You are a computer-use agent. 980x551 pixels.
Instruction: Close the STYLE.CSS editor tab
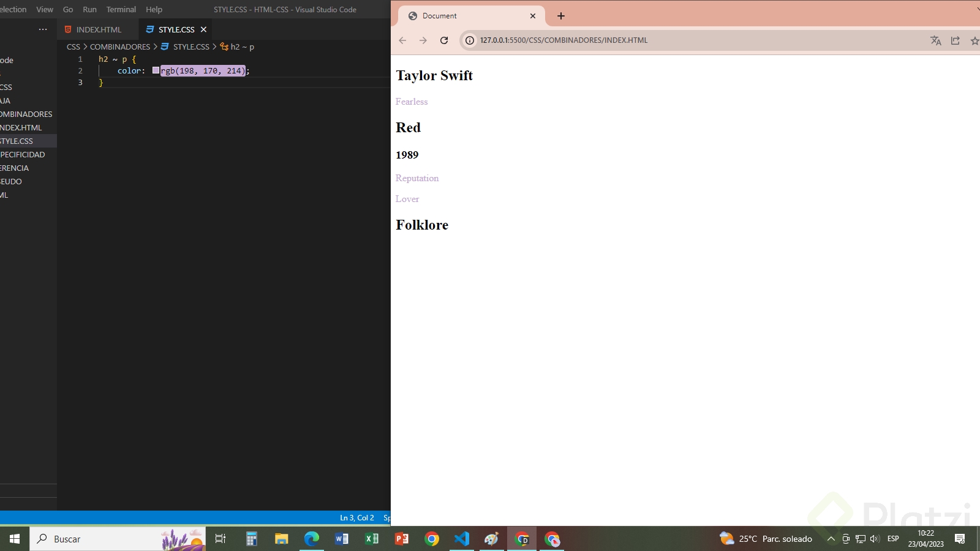pyautogui.click(x=203, y=29)
